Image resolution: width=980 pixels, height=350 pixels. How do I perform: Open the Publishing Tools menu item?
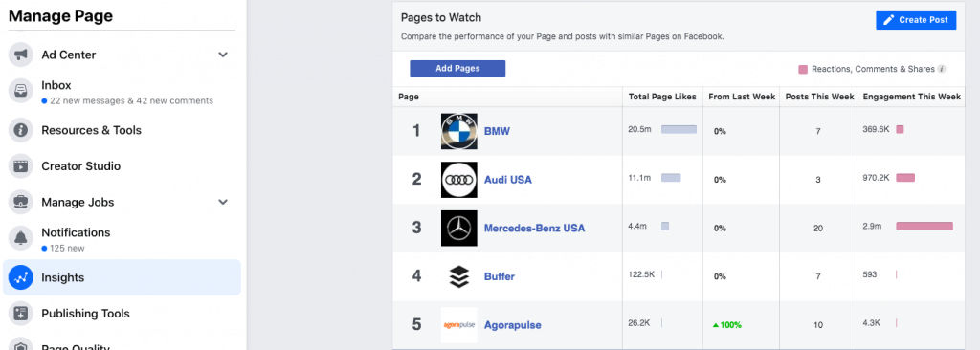122,314
